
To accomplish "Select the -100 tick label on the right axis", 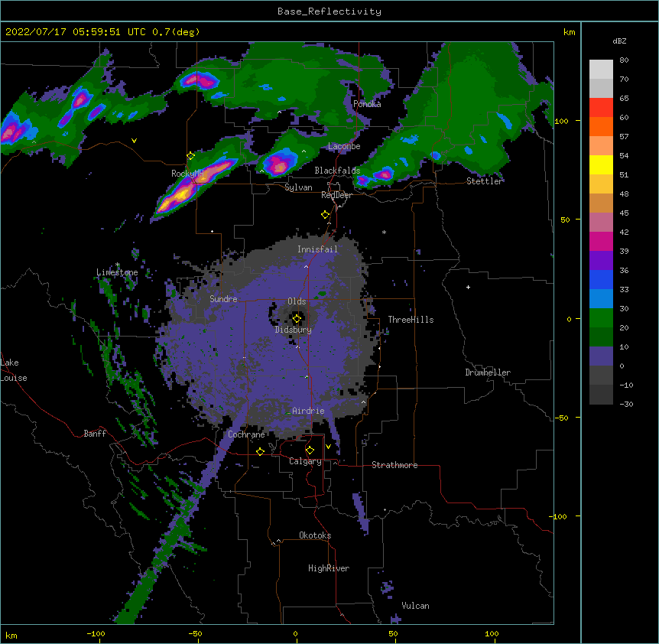I will (559, 516).
